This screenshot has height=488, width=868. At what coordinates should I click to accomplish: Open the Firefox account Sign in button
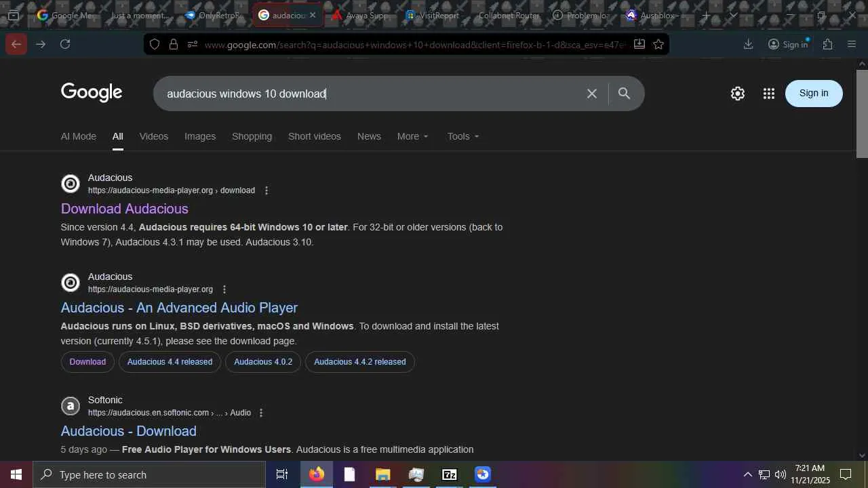[x=788, y=44]
